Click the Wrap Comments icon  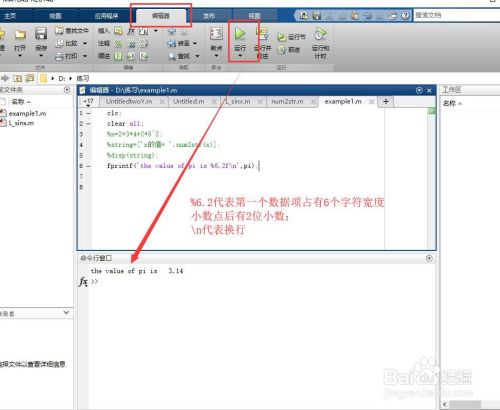(144, 44)
